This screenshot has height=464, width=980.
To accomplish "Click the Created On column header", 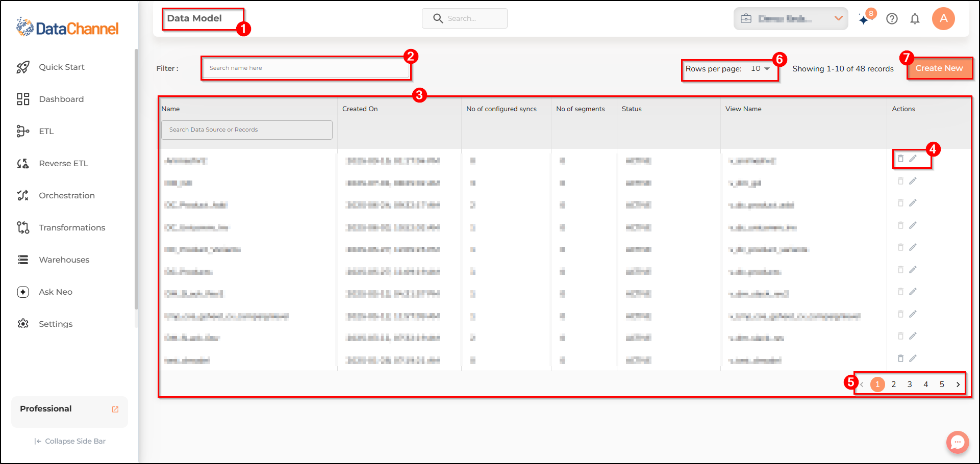I will [x=360, y=109].
